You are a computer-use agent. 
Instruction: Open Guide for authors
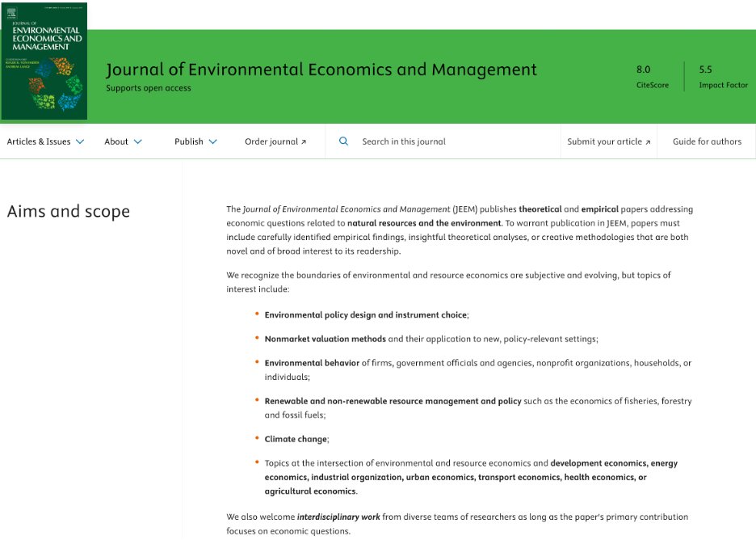707,142
